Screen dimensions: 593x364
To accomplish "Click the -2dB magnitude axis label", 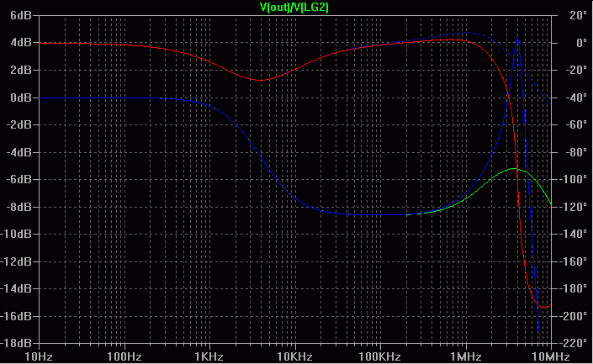I will pos(19,124).
